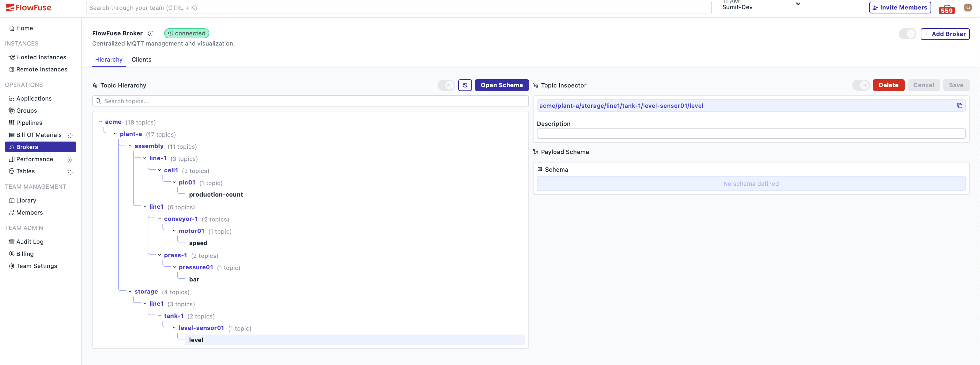Click the Add Broker button

pos(945,34)
